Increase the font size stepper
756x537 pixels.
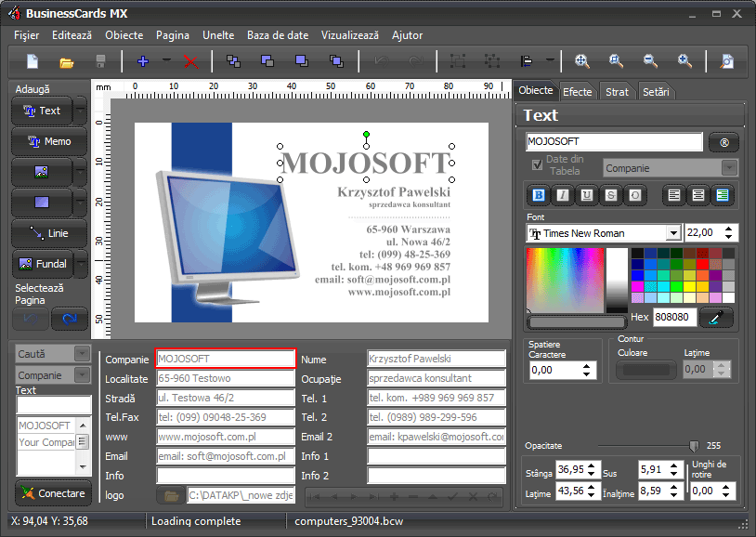pyautogui.click(x=728, y=229)
